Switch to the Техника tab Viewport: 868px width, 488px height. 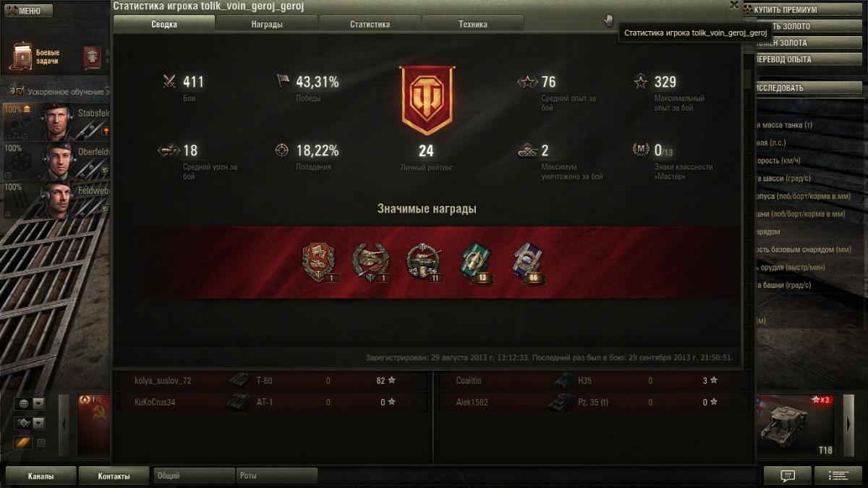tap(472, 24)
